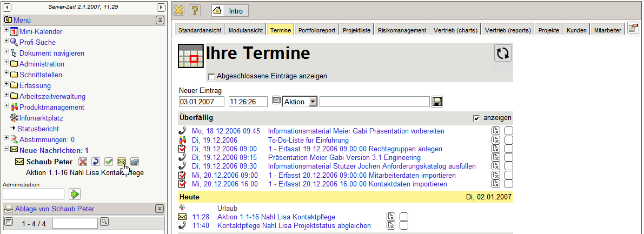Click the blue return arrow message icon
The image size is (644, 234).
point(96,162)
